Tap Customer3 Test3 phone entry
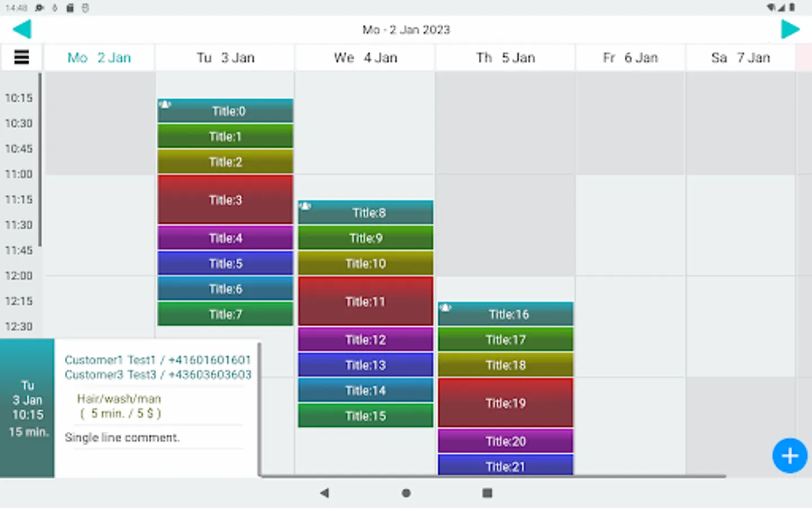 tap(158, 375)
